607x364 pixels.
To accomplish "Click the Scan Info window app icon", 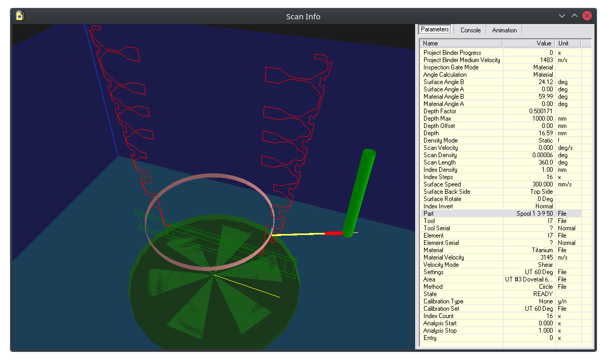I will click(x=20, y=16).
